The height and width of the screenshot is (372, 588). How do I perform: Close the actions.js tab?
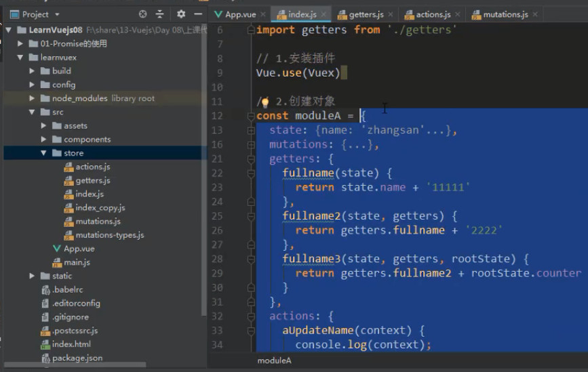click(x=458, y=15)
